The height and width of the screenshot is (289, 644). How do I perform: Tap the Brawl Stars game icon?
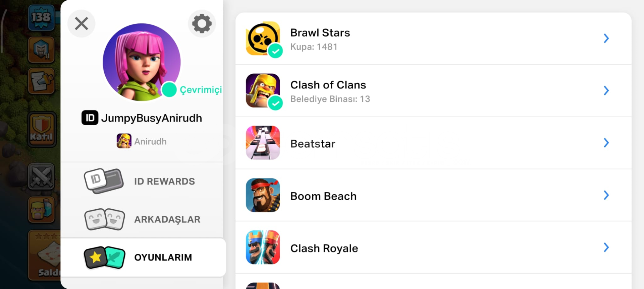click(263, 39)
